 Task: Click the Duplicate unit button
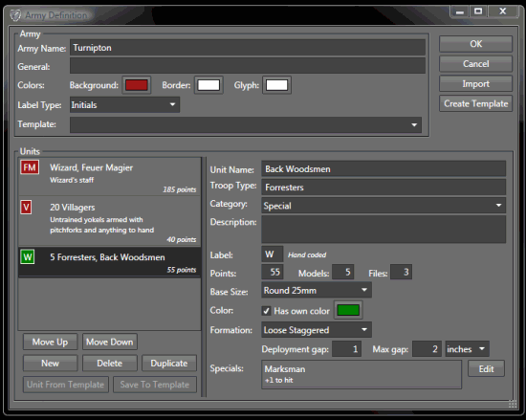pos(169,364)
